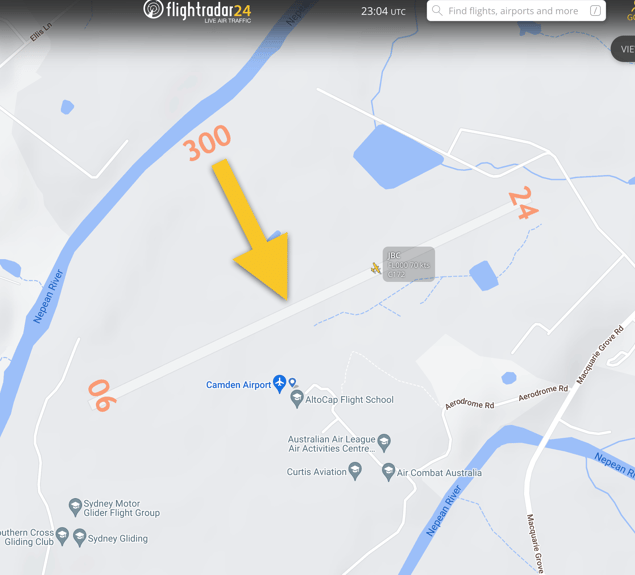Screen dimensions: 635x575
Task: Click the Camden Airport text link
Action: (238, 385)
